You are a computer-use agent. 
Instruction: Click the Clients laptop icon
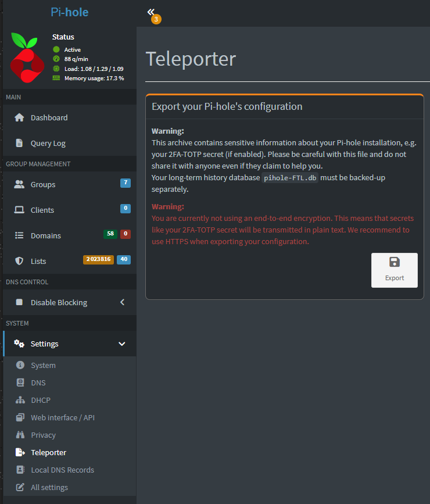tap(19, 210)
